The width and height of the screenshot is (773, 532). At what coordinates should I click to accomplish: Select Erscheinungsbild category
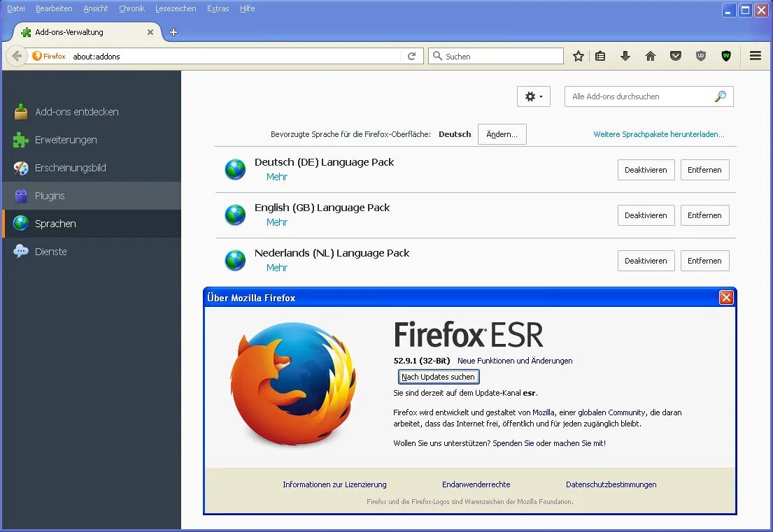92,168
